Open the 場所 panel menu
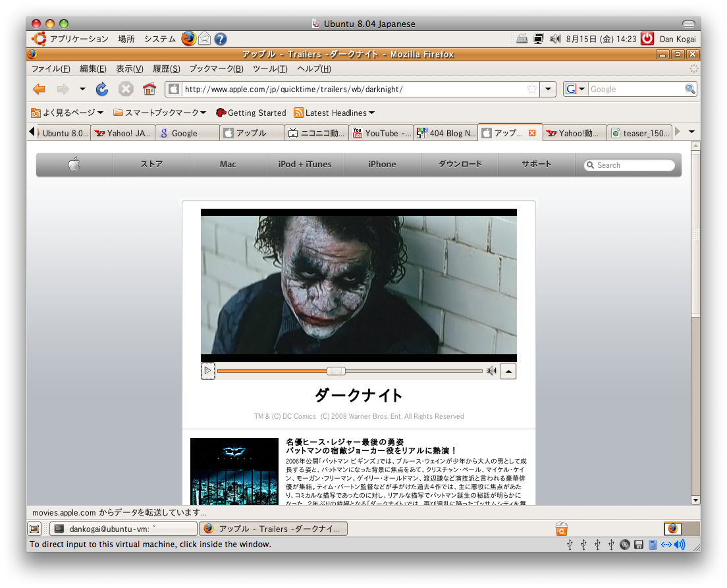 coord(126,39)
